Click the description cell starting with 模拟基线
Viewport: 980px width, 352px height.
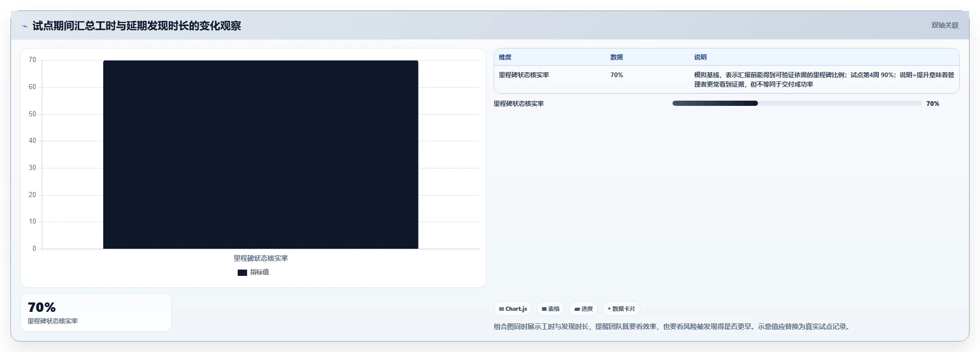pyautogui.click(x=824, y=80)
